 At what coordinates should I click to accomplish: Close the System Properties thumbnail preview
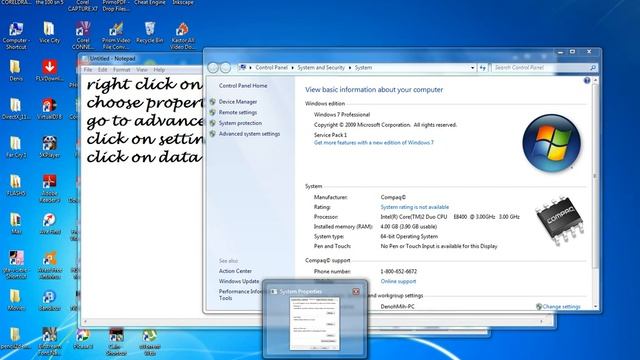[x=356, y=291]
